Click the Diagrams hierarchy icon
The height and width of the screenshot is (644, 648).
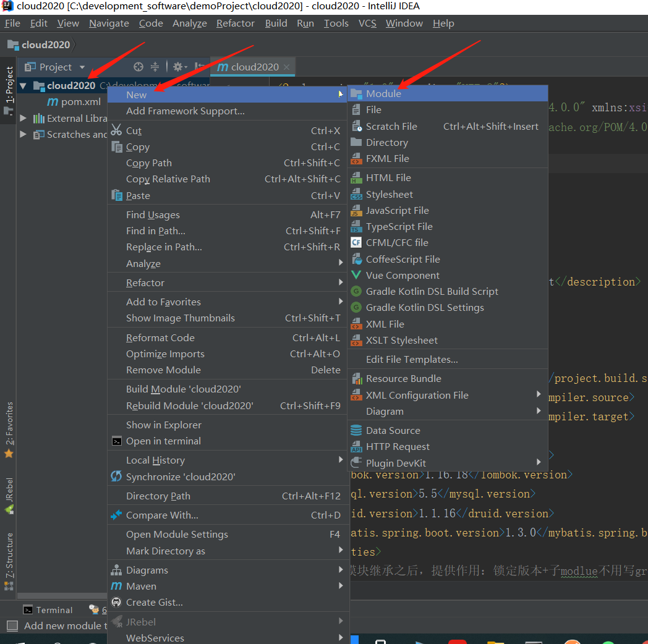(116, 570)
